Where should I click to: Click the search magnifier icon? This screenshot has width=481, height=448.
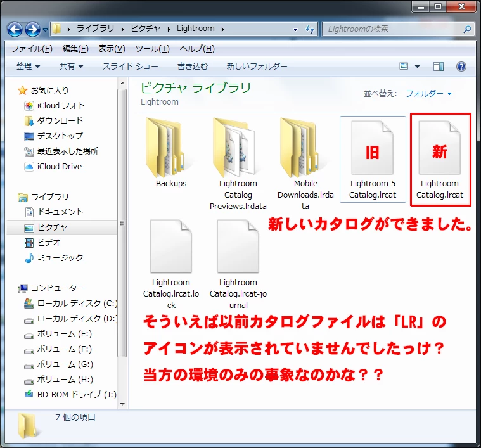(468, 29)
